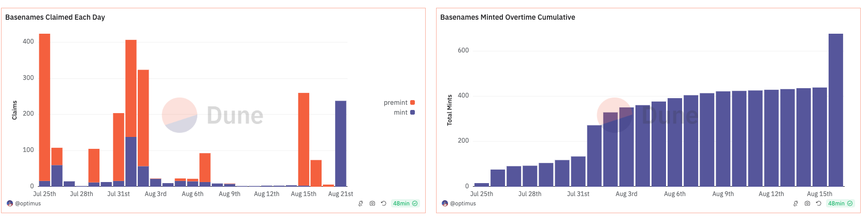Open the @optimus profile link in the right panel
The width and height of the screenshot is (868, 222).
pyautogui.click(x=463, y=203)
